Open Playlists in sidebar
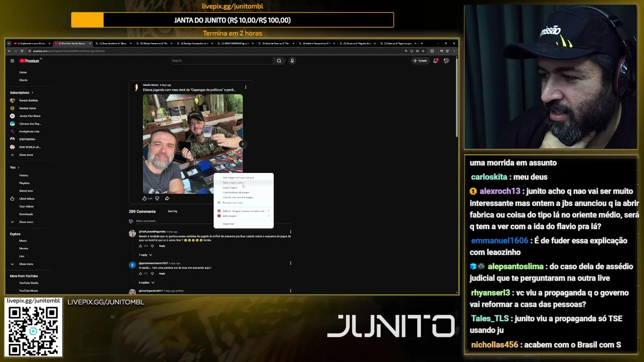 click(24, 183)
